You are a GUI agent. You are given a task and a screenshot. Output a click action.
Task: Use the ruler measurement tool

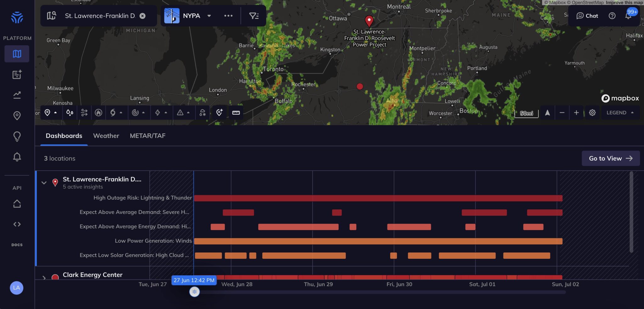coord(236,113)
